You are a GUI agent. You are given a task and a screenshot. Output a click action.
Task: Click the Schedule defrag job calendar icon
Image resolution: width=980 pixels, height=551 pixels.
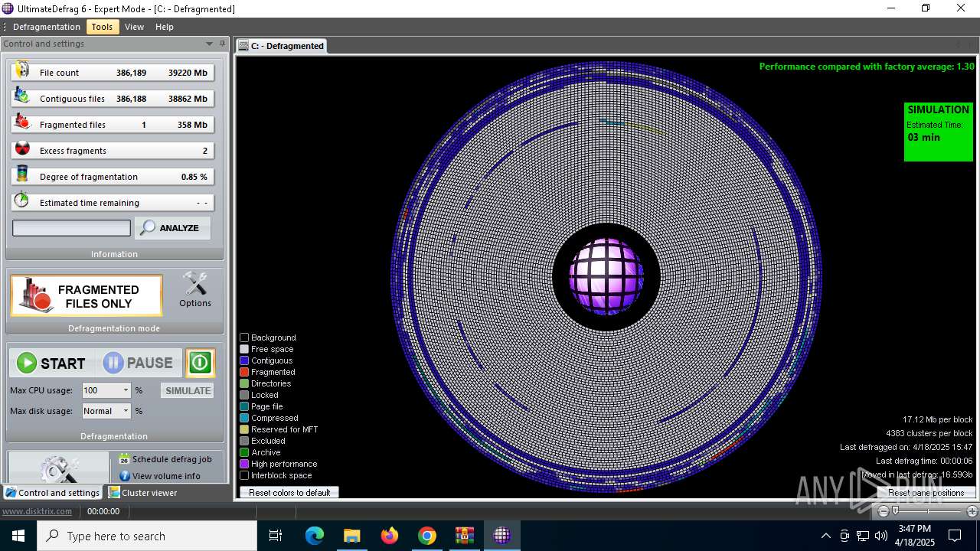[x=124, y=459]
